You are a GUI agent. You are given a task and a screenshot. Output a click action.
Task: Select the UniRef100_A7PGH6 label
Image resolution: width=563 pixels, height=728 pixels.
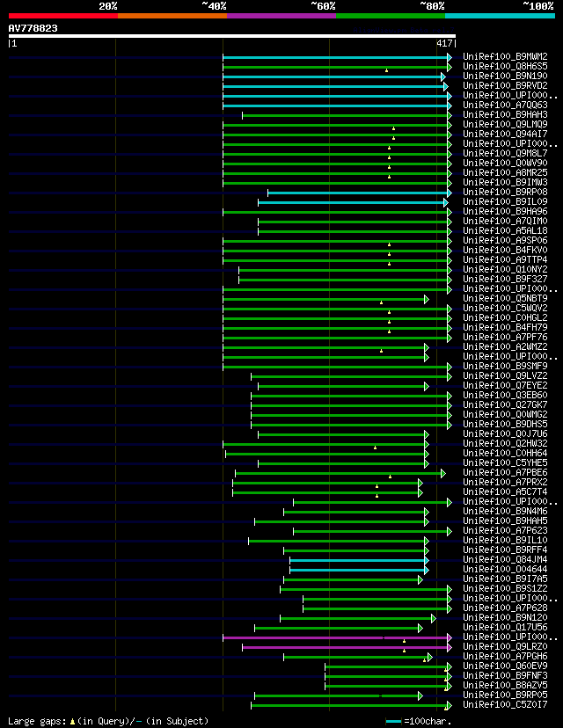506,656
